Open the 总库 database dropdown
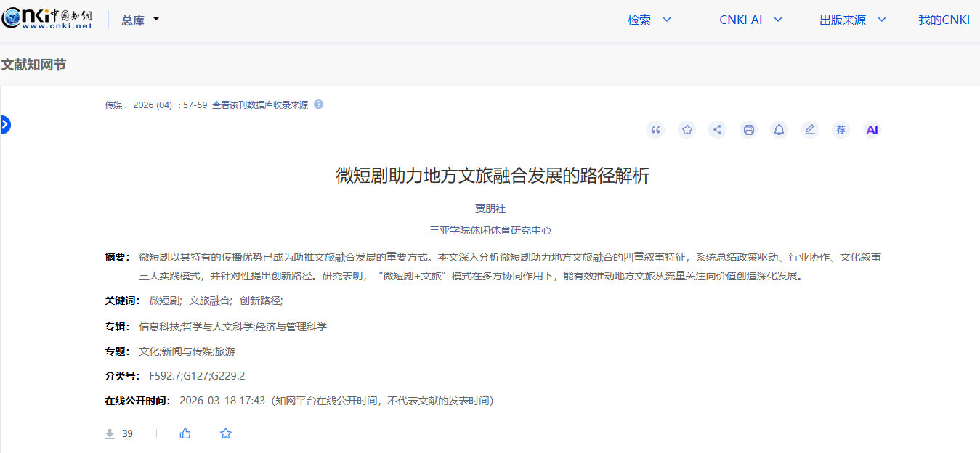980x453 pixels. (140, 20)
